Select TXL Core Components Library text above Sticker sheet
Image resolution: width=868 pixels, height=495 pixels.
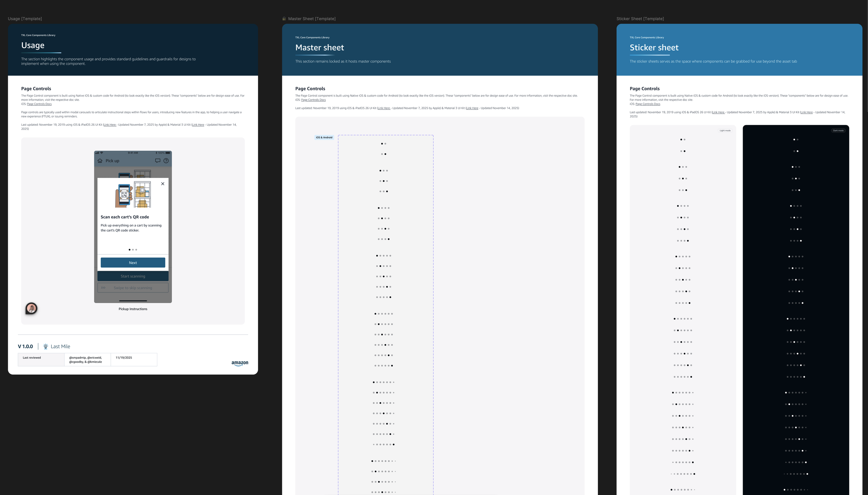click(x=646, y=38)
